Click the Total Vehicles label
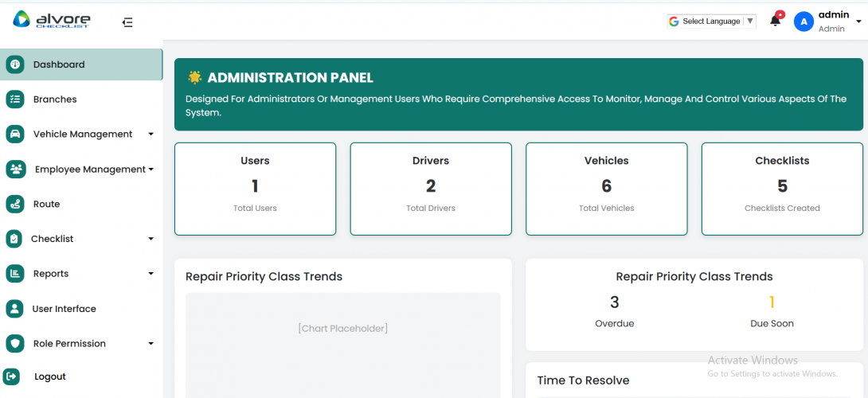 (x=607, y=208)
